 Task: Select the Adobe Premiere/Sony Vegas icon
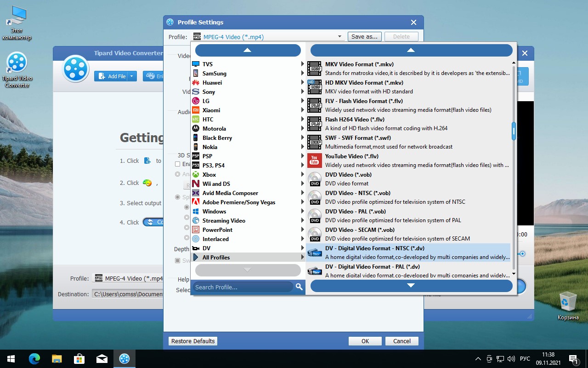tap(196, 202)
